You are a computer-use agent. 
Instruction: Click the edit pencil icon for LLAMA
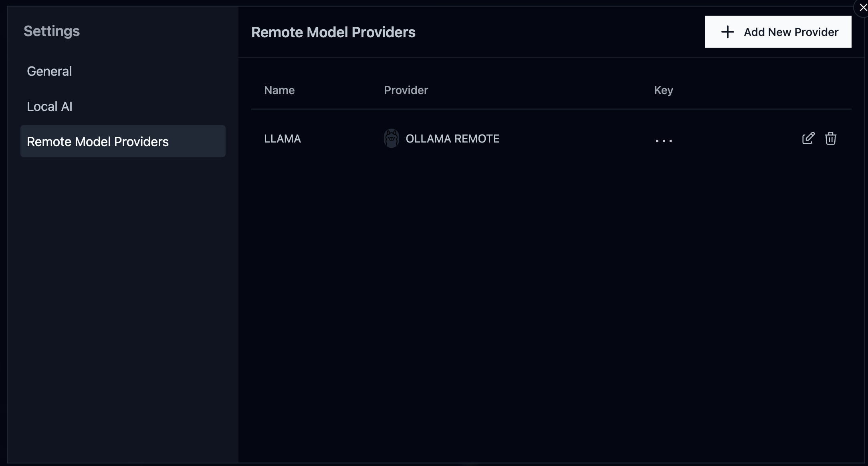pos(808,138)
